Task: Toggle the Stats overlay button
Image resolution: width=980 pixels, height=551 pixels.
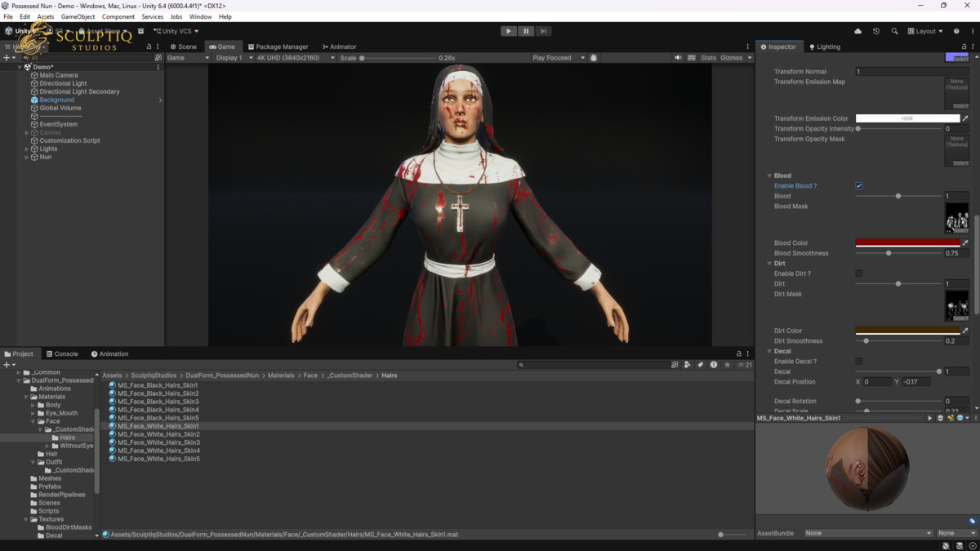Action: tap(708, 58)
